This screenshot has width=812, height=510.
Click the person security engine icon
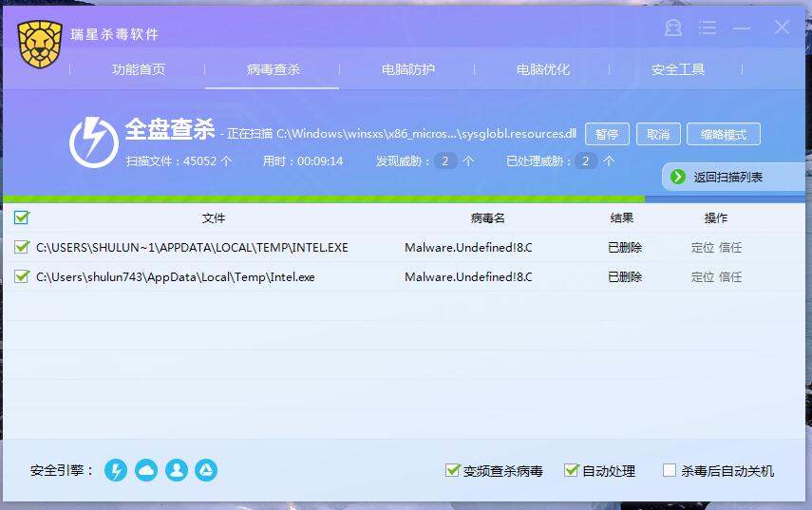177,470
